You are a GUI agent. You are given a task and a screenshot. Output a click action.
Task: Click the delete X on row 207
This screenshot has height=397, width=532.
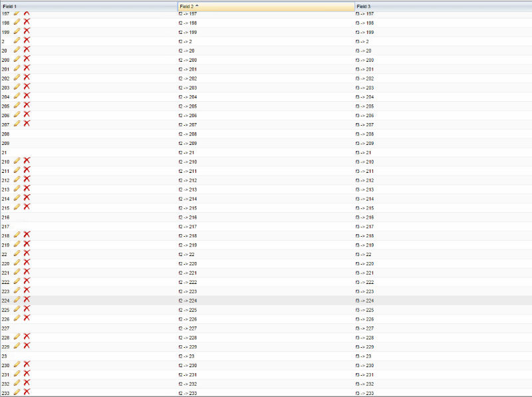(27, 124)
